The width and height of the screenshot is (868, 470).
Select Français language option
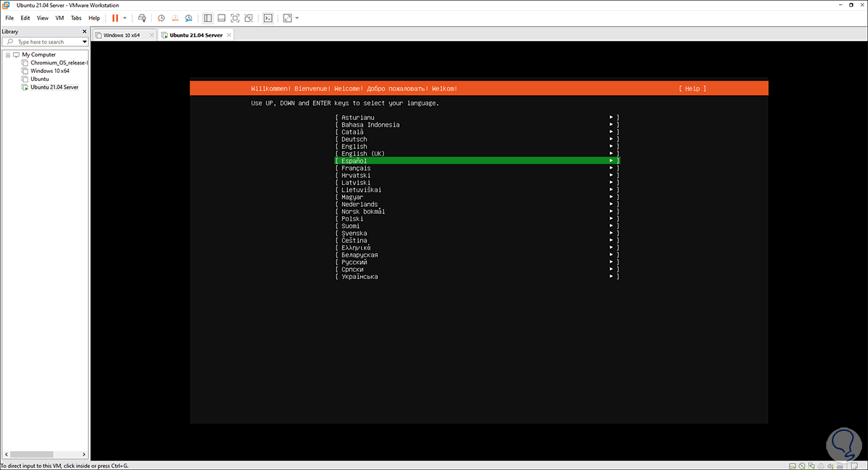tap(477, 168)
